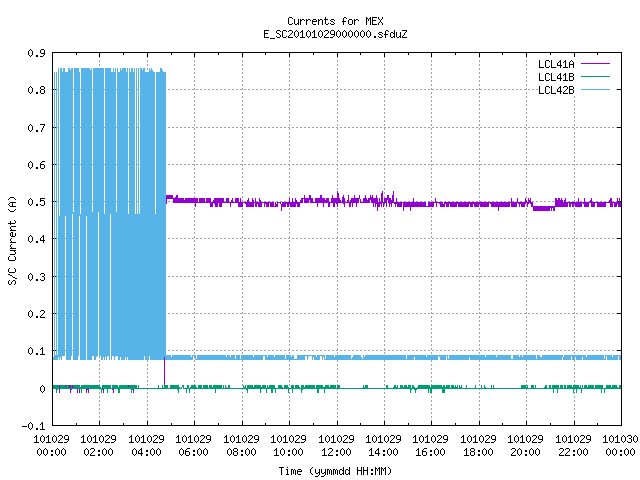This screenshot has width=640, height=480.
Task: Click the 06:00 time label on x-axis
Action: pyautogui.click(x=193, y=452)
